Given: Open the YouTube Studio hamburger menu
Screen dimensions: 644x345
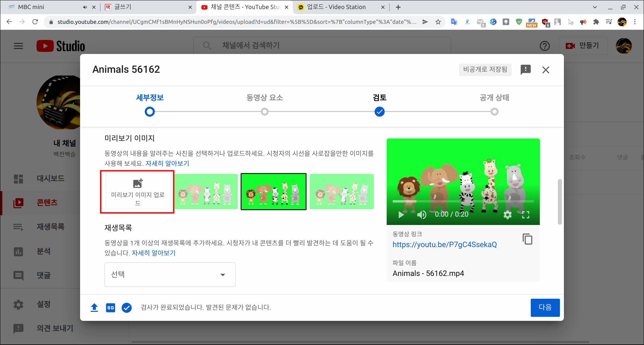Looking at the screenshot, I should [x=18, y=46].
